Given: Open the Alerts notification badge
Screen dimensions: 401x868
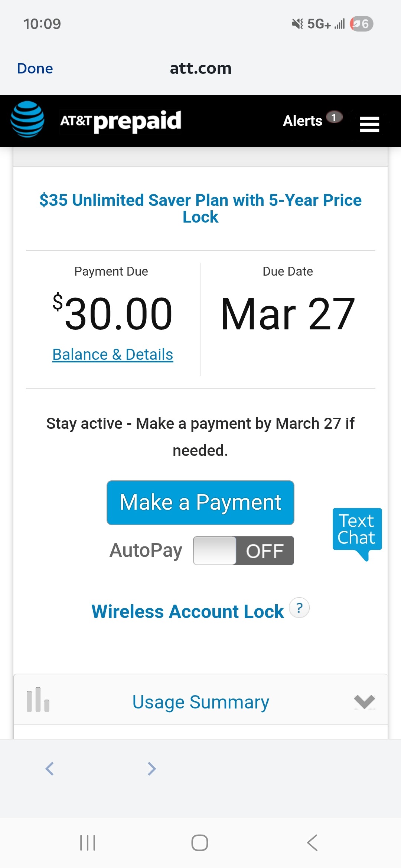Looking at the screenshot, I should pos(334,118).
